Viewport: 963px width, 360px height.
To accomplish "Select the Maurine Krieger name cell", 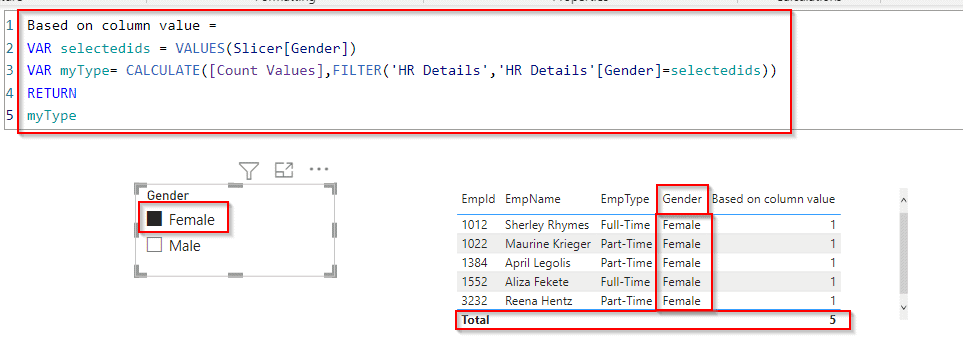I will click(548, 244).
